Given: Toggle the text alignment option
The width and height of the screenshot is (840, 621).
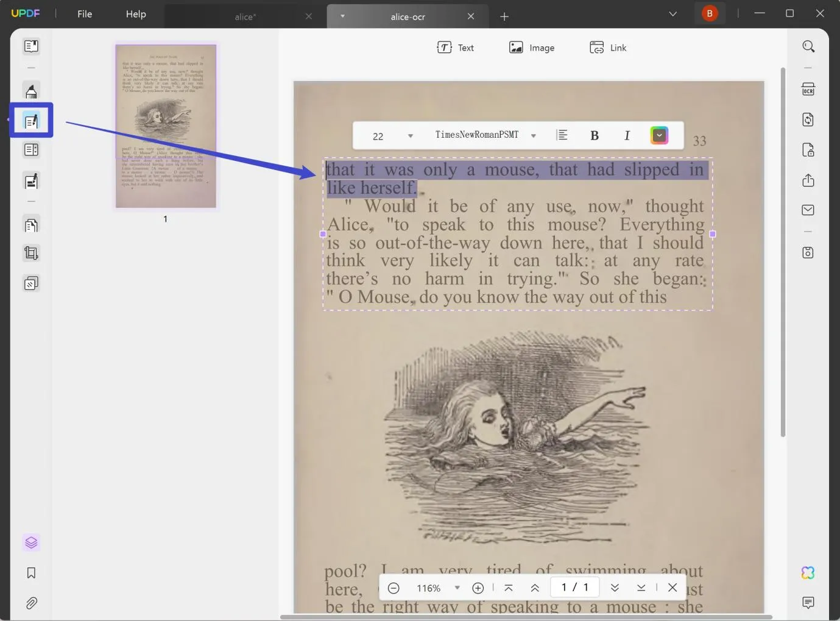Looking at the screenshot, I should click(x=563, y=135).
